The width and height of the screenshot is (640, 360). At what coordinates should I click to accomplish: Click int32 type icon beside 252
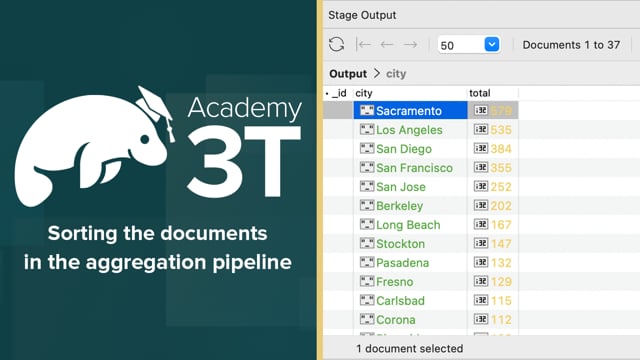(480, 186)
